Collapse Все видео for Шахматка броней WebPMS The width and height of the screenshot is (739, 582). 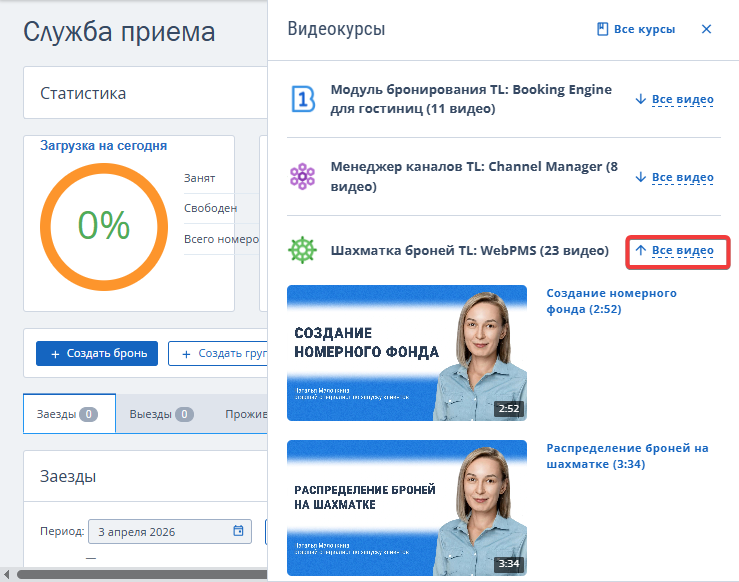pos(674,250)
